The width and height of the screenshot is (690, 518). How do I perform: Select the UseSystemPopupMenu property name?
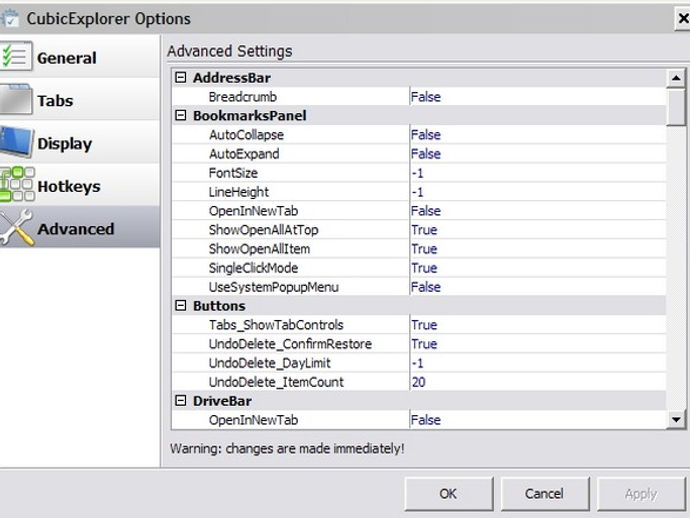coord(274,287)
